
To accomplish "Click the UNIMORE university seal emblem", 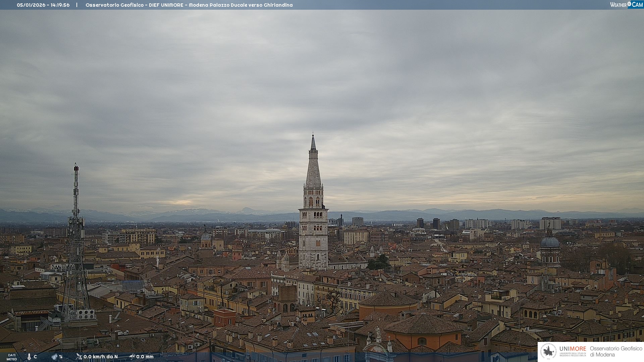I will point(549,351).
